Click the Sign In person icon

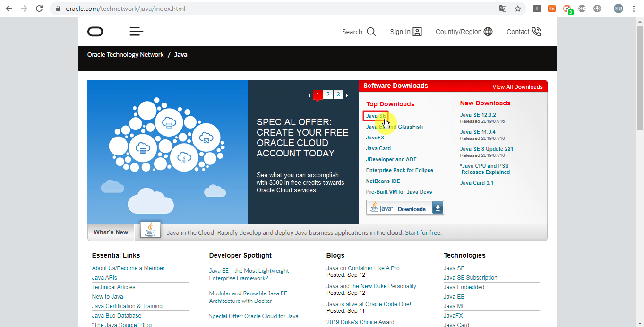tap(417, 32)
